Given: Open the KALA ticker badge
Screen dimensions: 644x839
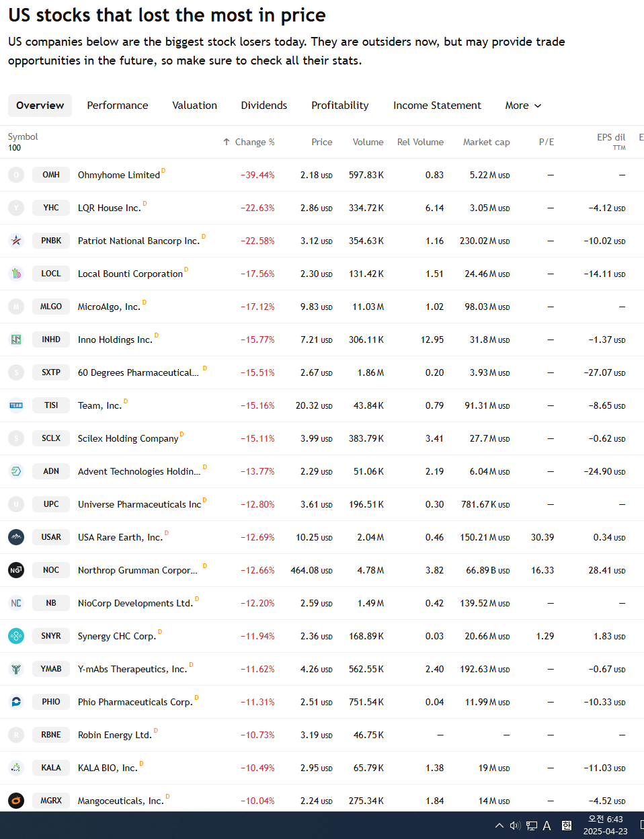Looking at the screenshot, I should point(51,768).
